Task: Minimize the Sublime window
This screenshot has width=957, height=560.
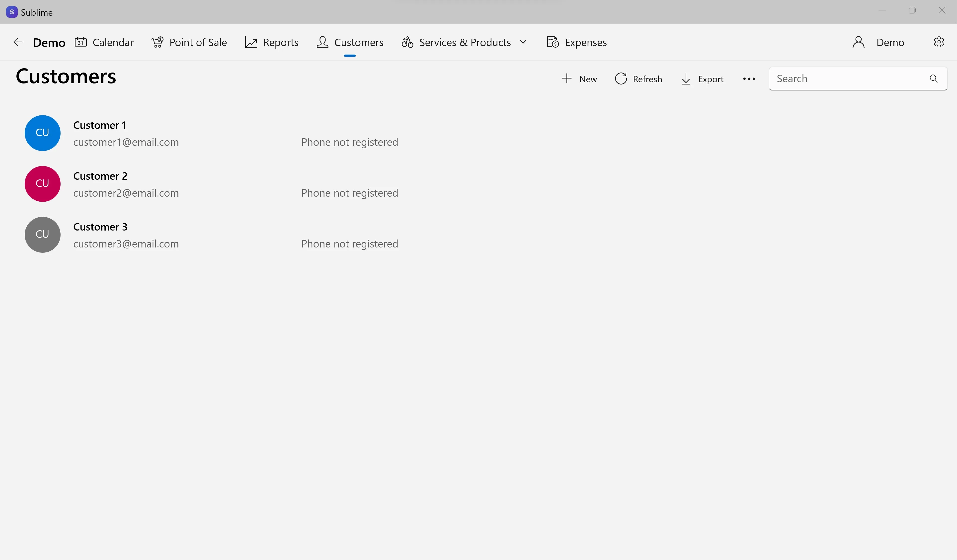Action: (882, 11)
